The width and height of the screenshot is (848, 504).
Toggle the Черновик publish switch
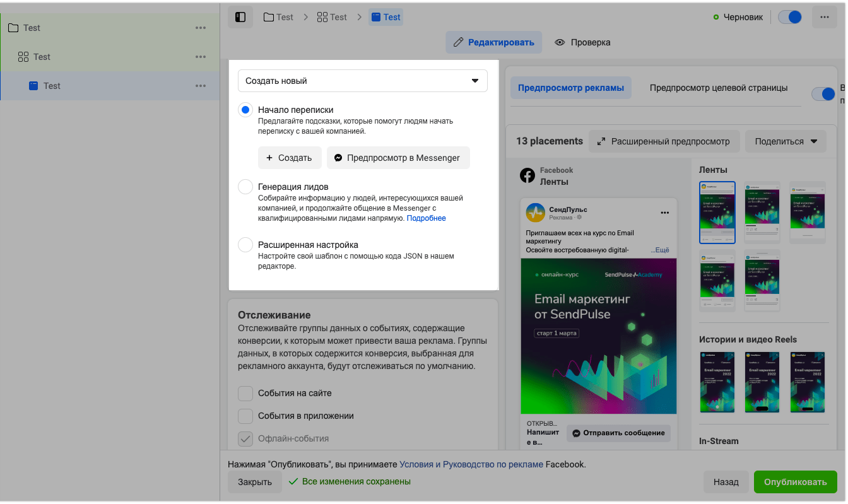click(x=789, y=17)
